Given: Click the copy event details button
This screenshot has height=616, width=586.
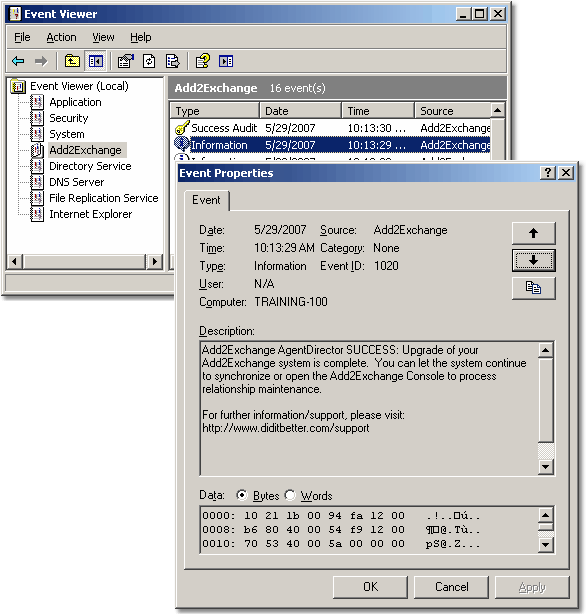Looking at the screenshot, I should click(x=533, y=288).
